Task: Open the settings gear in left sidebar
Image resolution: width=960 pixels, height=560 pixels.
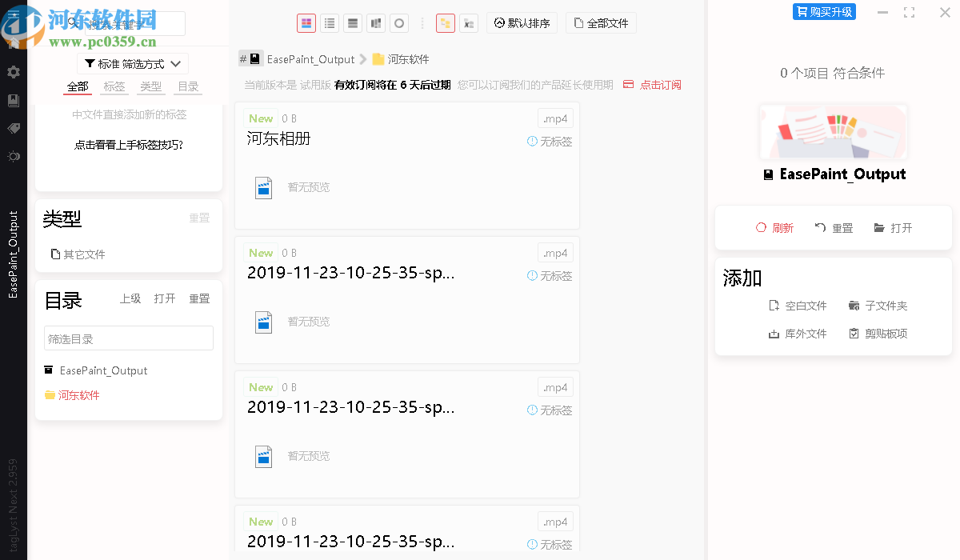Action: [x=13, y=72]
